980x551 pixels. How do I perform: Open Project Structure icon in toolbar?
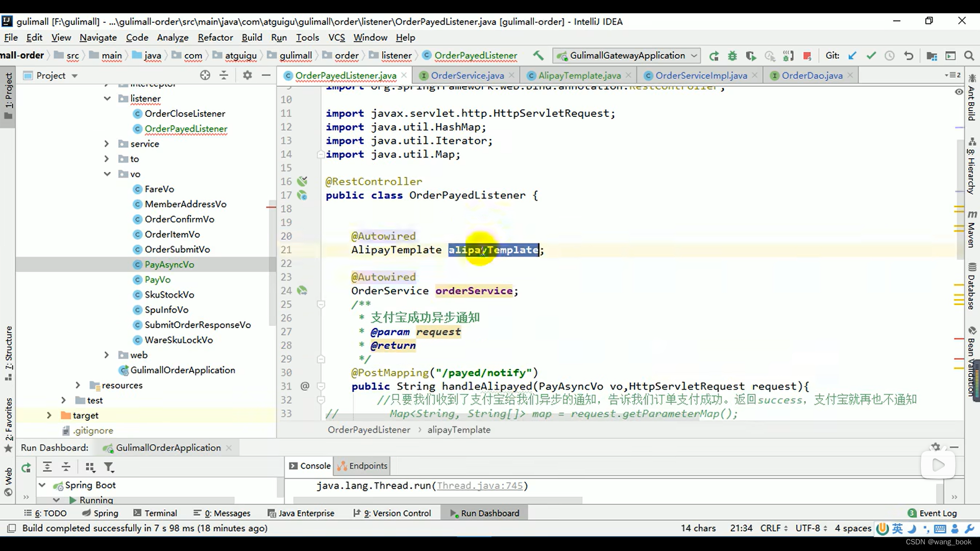[932, 56]
